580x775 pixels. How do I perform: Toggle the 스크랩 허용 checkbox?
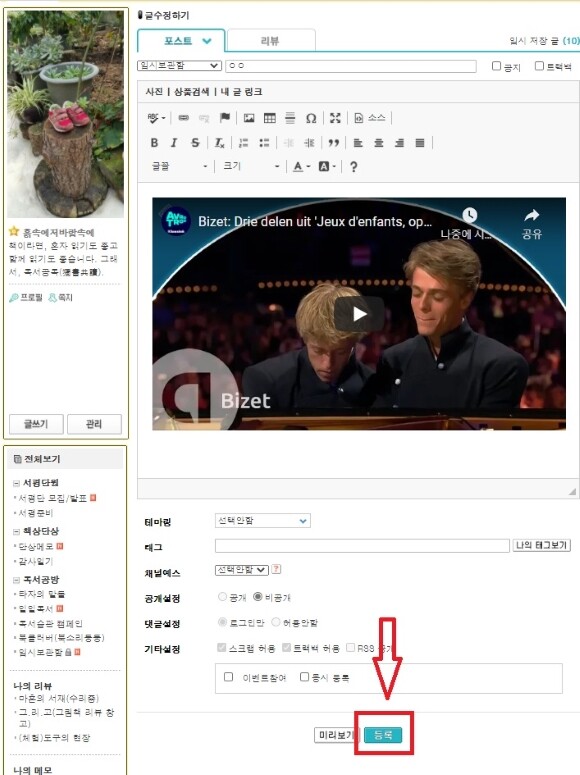(x=222, y=647)
